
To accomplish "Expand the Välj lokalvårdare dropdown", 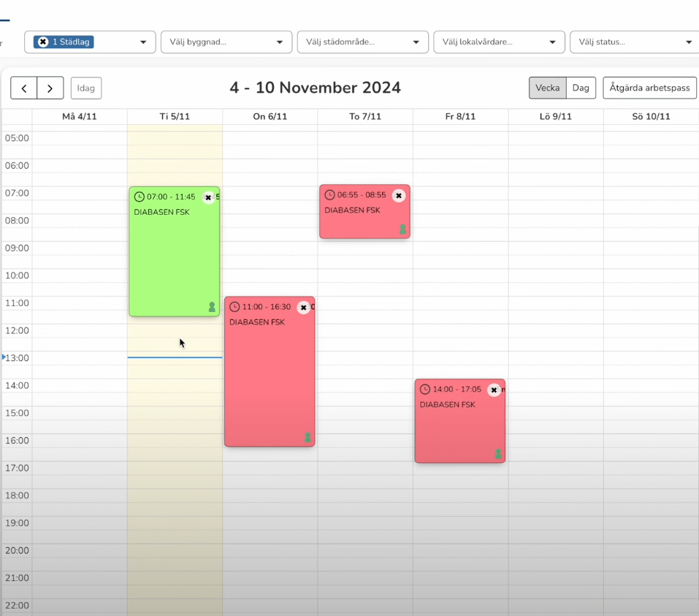I will 499,42.
